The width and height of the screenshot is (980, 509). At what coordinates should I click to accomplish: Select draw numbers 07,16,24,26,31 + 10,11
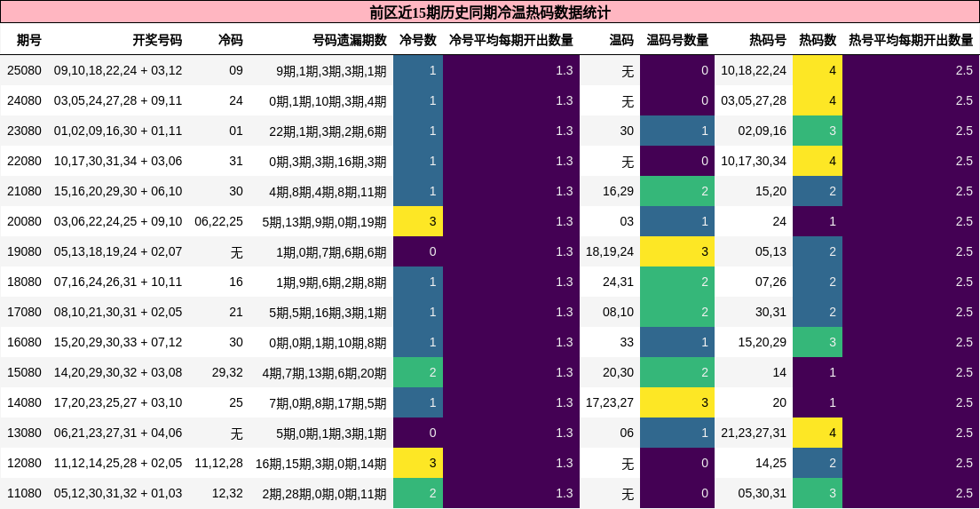(118, 282)
